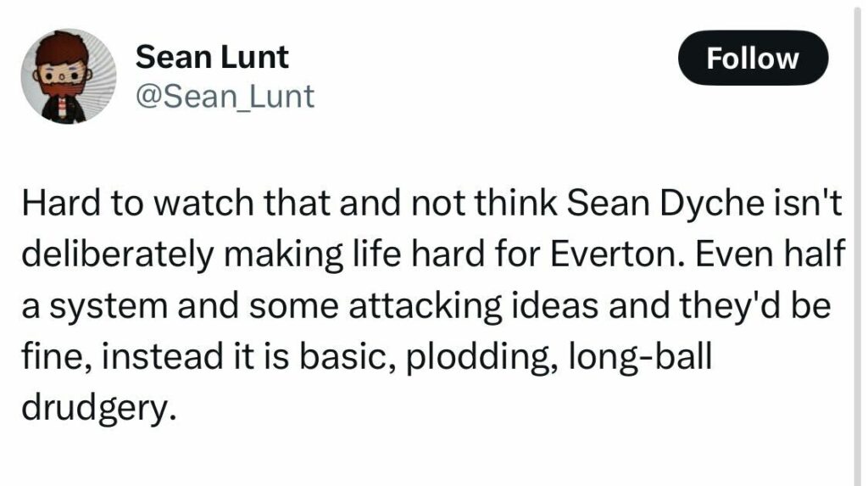The height and width of the screenshot is (486, 868).
Task: Open the Sean Lunt display name
Action: click(x=211, y=57)
